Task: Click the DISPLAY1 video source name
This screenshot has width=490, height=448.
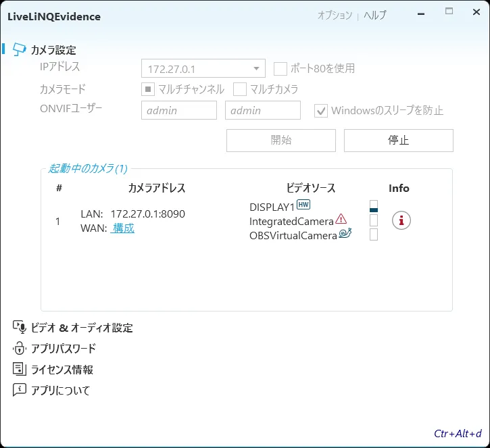Action: click(272, 207)
